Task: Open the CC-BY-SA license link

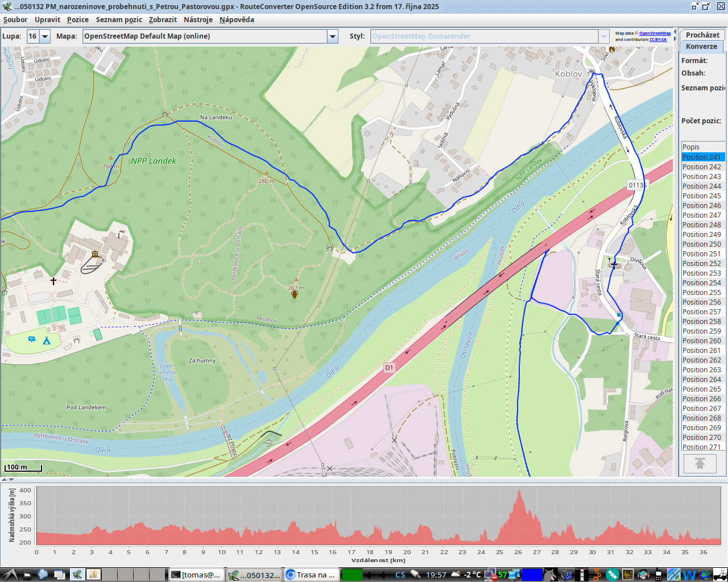Action: tap(658, 40)
